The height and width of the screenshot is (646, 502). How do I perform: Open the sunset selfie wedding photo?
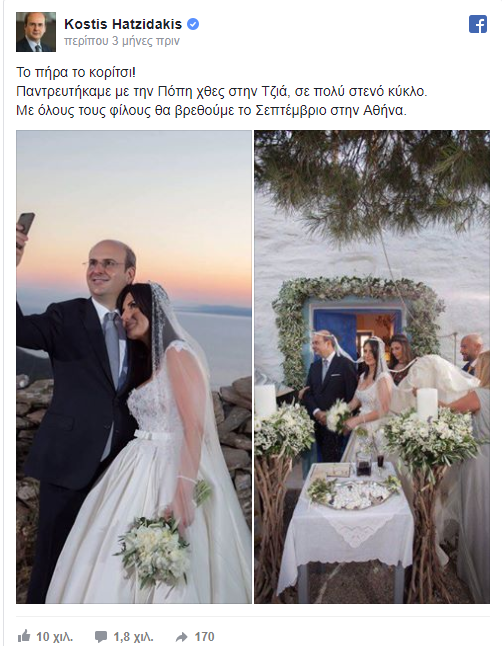(x=134, y=367)
